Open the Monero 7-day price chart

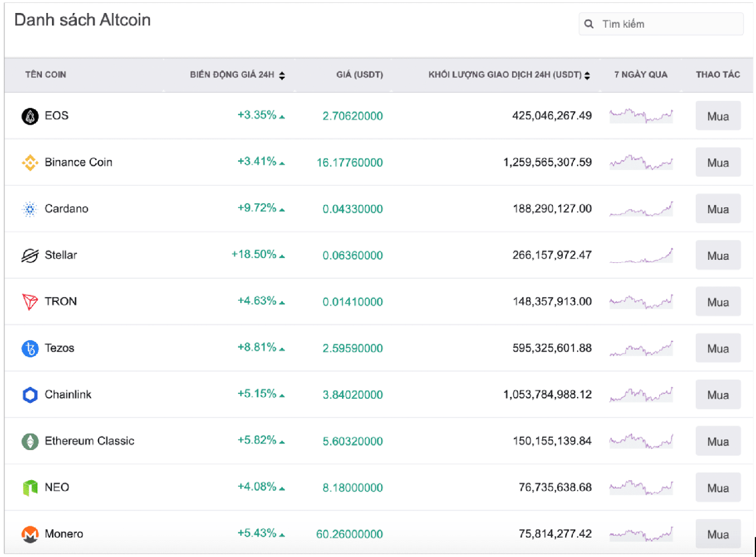641,534
